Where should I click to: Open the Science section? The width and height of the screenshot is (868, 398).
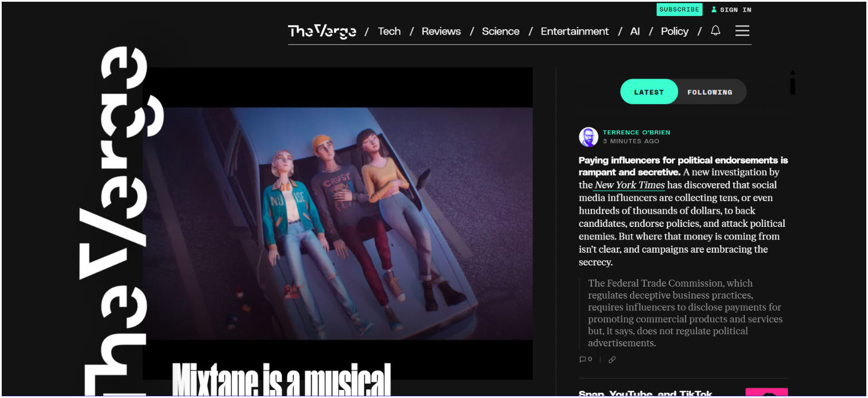click(500, 31)
